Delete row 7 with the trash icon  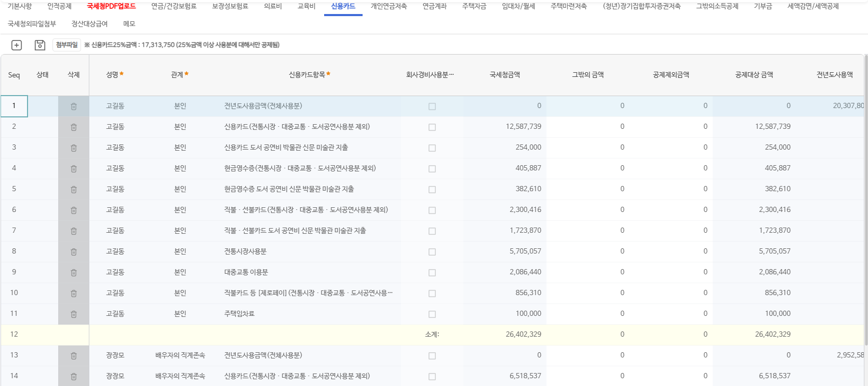[74, 231]
